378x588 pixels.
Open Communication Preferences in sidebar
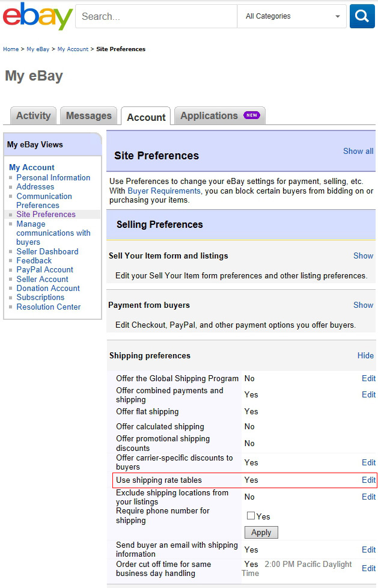(44, 201)
